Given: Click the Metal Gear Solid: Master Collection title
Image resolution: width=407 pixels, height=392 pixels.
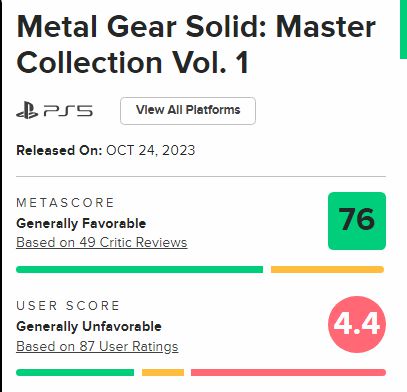Looking at the screenshot, I should [x=196, y=44].
